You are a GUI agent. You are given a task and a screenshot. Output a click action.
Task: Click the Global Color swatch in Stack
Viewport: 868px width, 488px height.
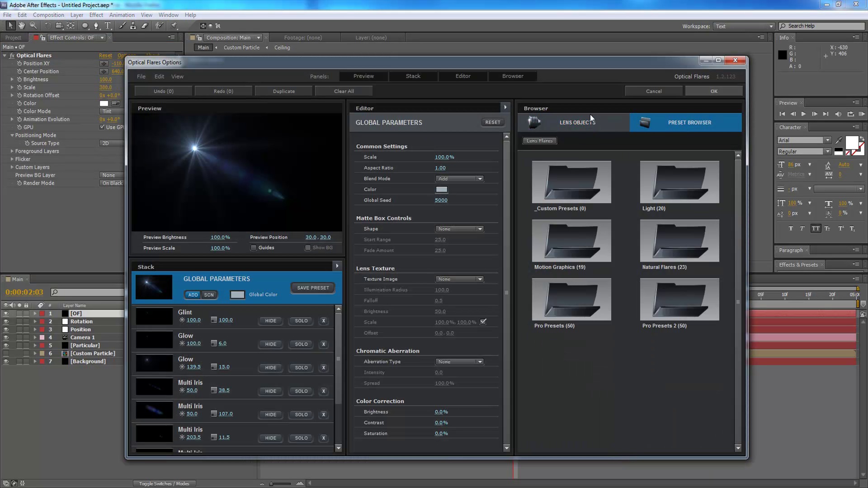(237, 295)
